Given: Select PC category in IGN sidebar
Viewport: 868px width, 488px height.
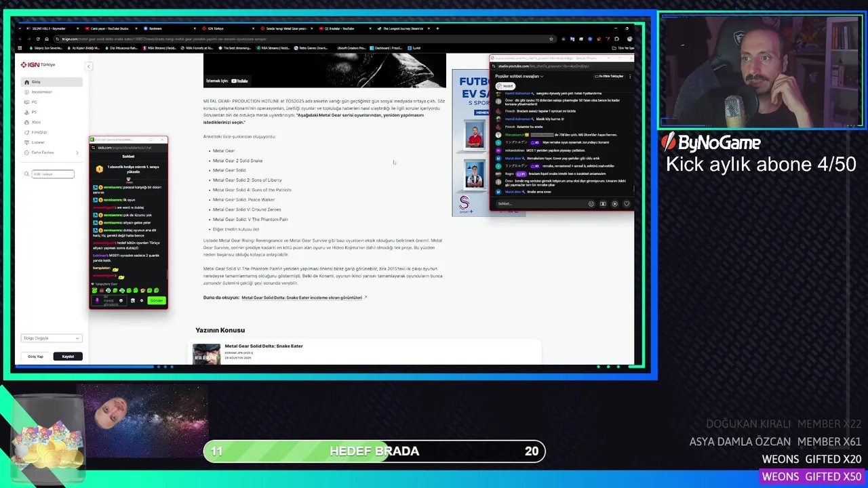Looking at the screenshot, I should [x=52, y=102].
